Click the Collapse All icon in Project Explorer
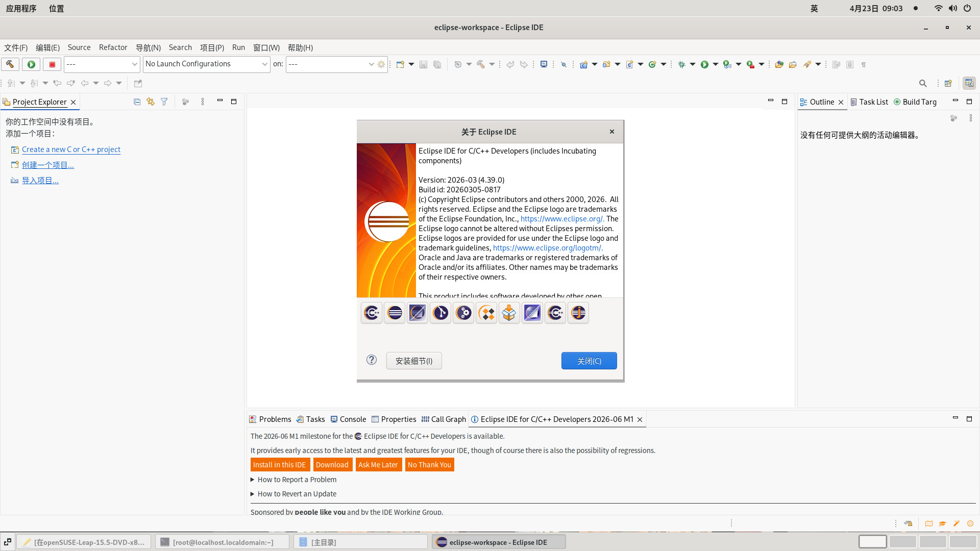The width and height of the screenshot is (980, 551). click(137, 102)
